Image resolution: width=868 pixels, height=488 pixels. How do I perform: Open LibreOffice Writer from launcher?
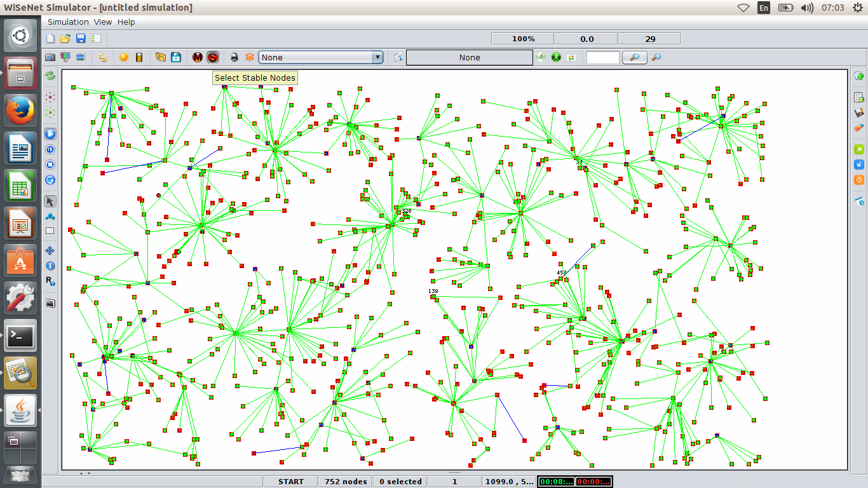coord(21,149)
